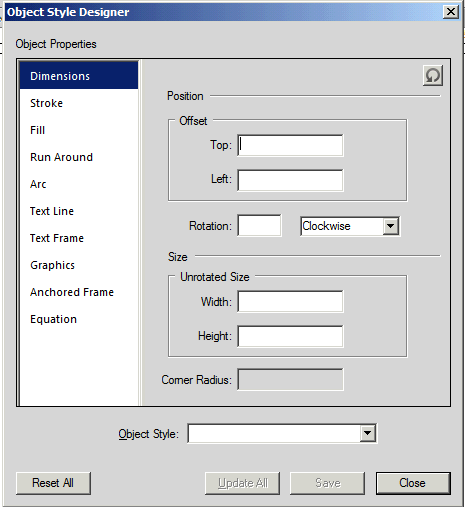Click the Reset All button
Screen dimensions: 465x507
point(53,483)
